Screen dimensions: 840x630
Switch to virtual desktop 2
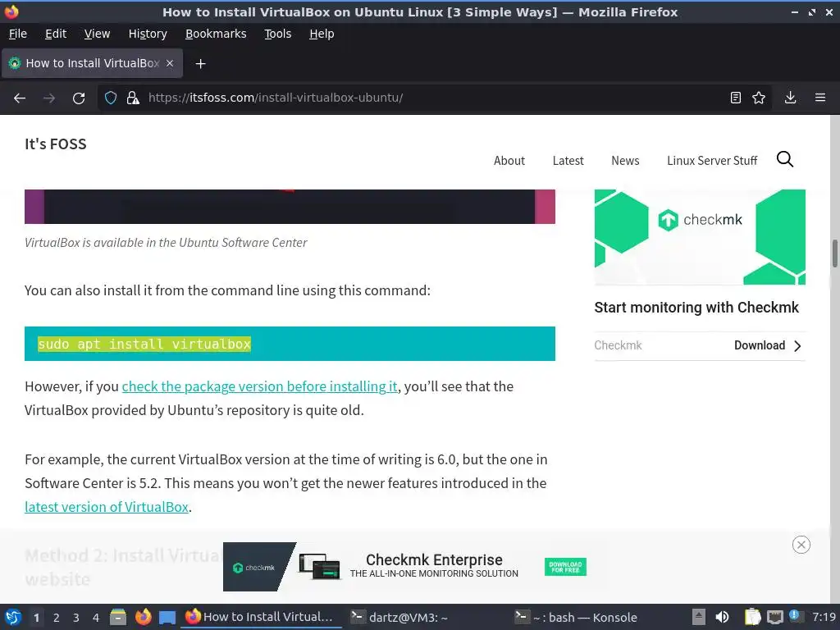[57, 618]
